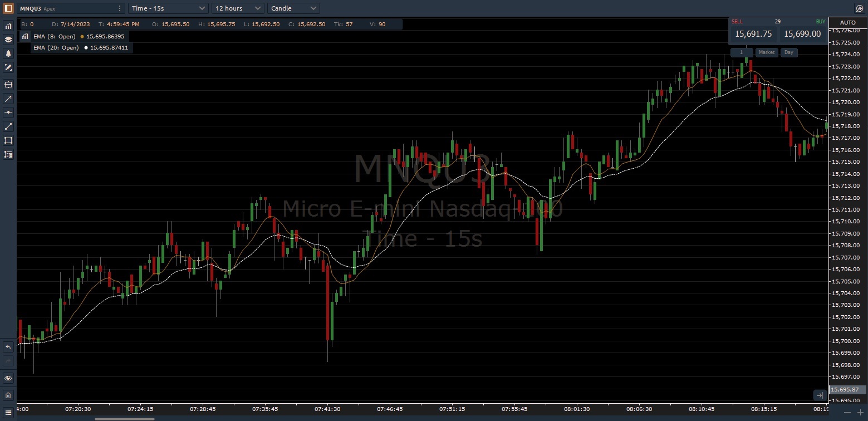Click the undo arrow icon
This screenshot has width=868, height=421.
coord(8,346)
